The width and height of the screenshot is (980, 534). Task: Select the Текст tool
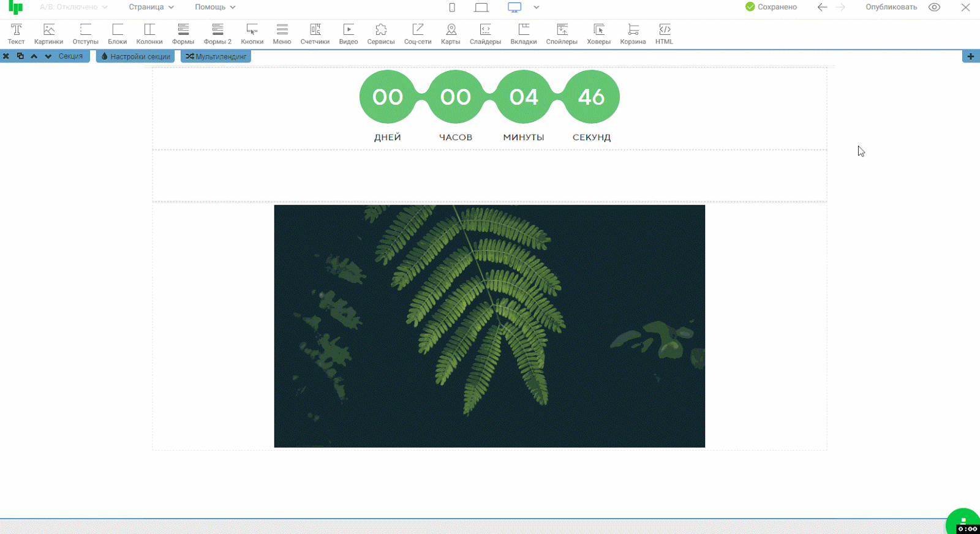[16, 34]
